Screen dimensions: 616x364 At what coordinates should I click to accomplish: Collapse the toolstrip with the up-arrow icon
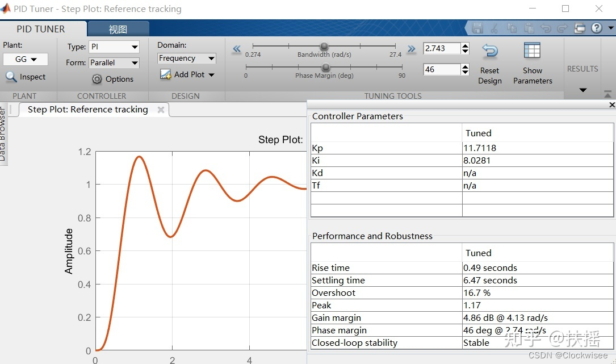click(607, 94)
